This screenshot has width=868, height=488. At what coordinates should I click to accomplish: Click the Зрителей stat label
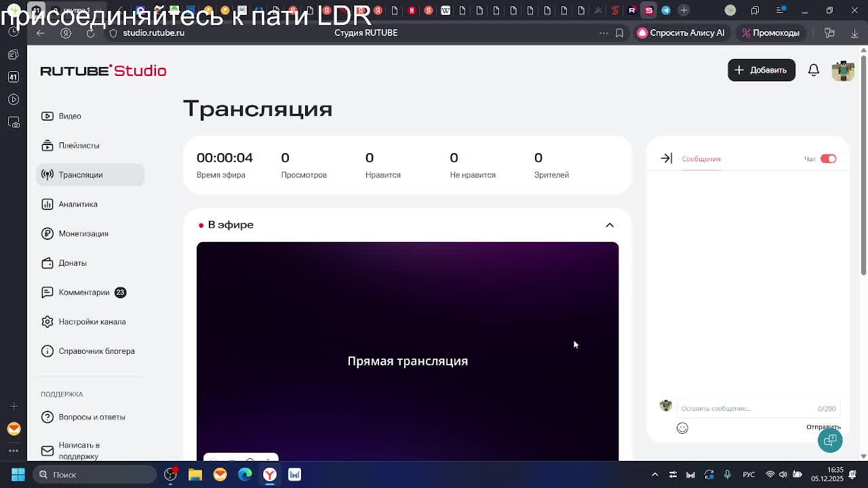tap(551, 175)
